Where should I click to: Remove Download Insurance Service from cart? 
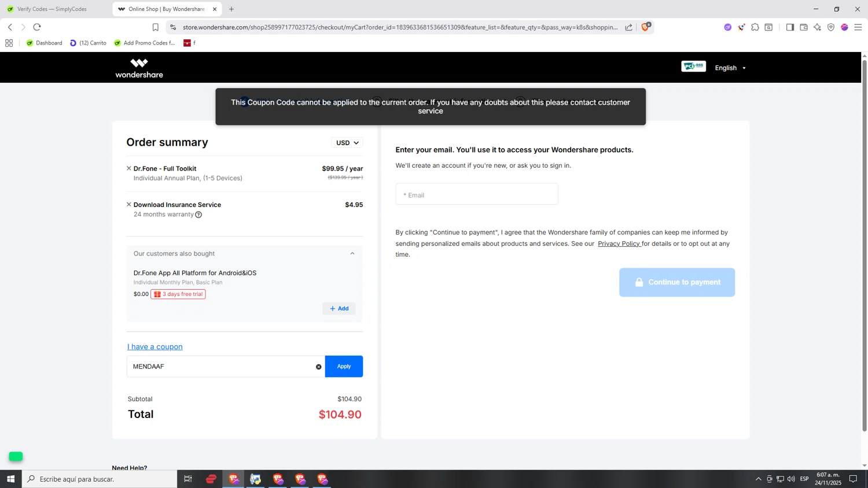pos(129,204)
